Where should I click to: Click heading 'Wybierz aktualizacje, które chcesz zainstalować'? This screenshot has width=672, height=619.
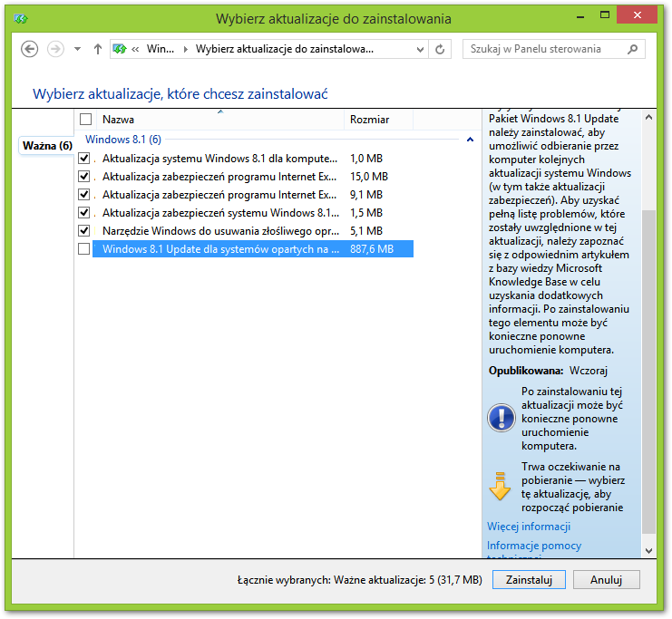180,94
